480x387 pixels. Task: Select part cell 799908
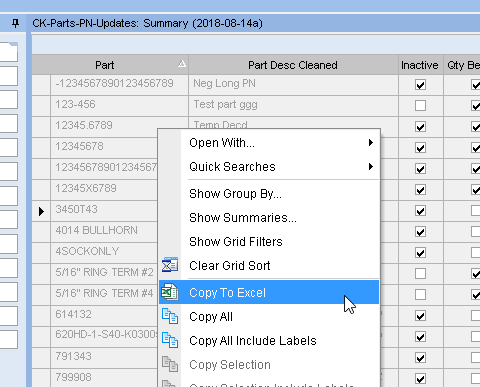tap(104, 379)
